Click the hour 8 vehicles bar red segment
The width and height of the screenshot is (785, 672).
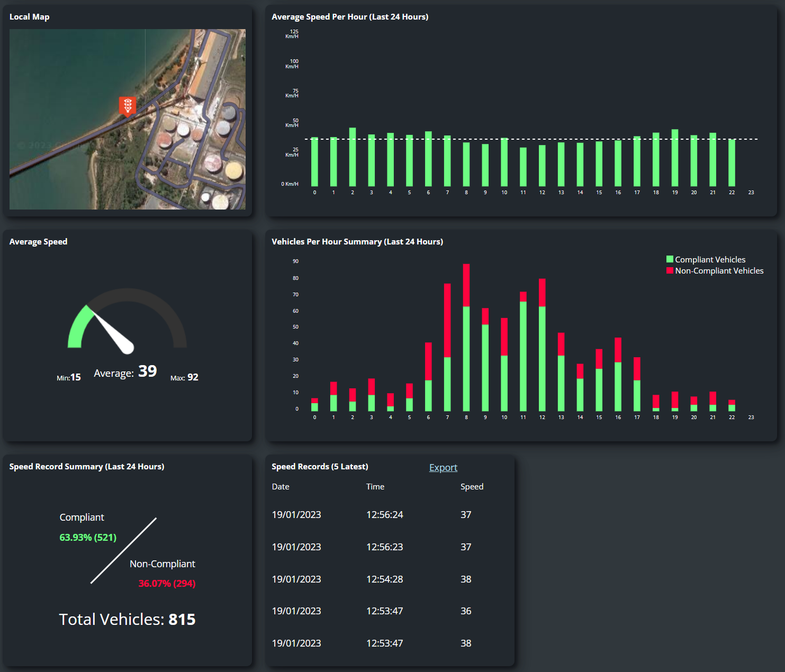click(466, 285)
